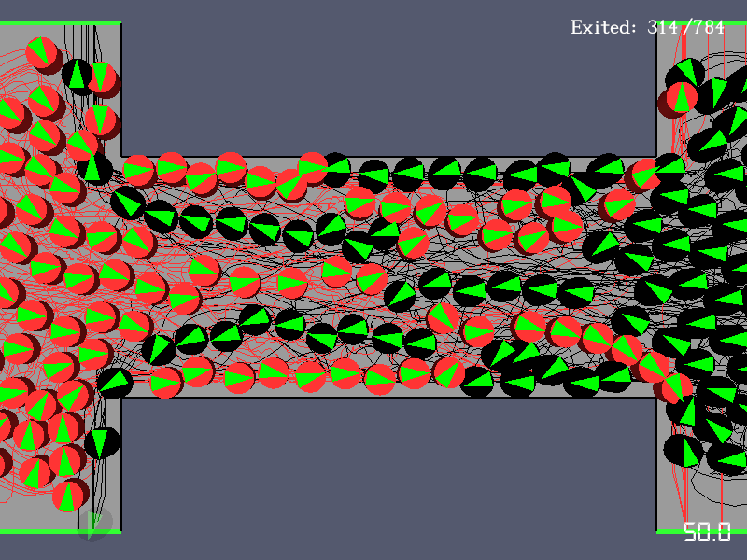Click the "Exited: 314/784" counter text
This screenshot has height=560, width=747.
coord(647,27)
